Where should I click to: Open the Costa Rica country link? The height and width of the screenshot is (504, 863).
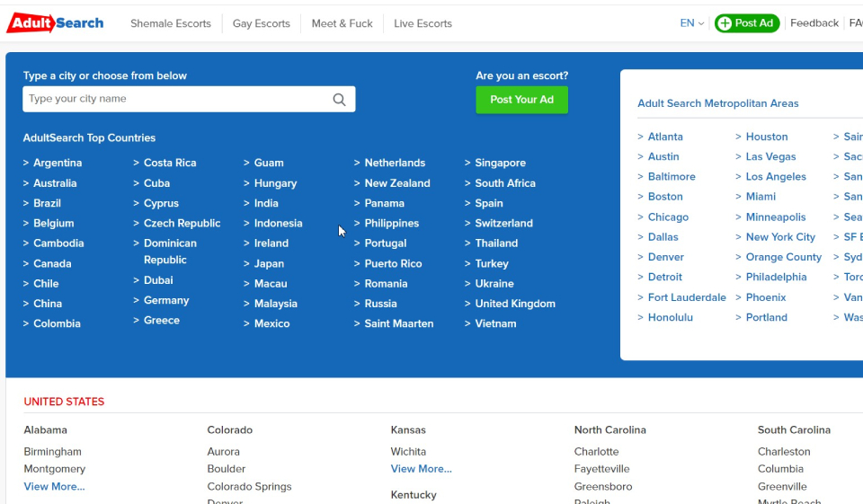point(170,163)
